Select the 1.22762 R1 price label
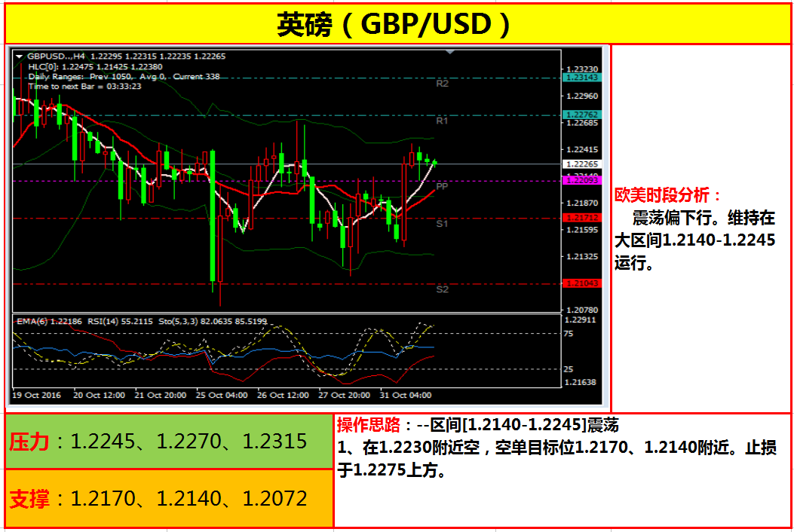The width and height of the screenshot is (794, 532). pyautogui.click(x=582, y=115)
